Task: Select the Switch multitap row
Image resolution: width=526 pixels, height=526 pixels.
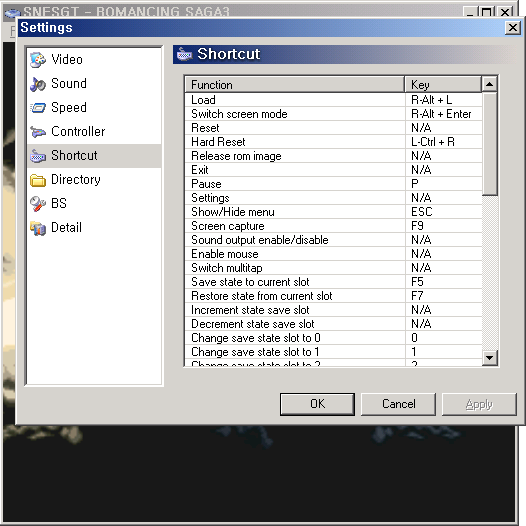Action: pos(333,268)
